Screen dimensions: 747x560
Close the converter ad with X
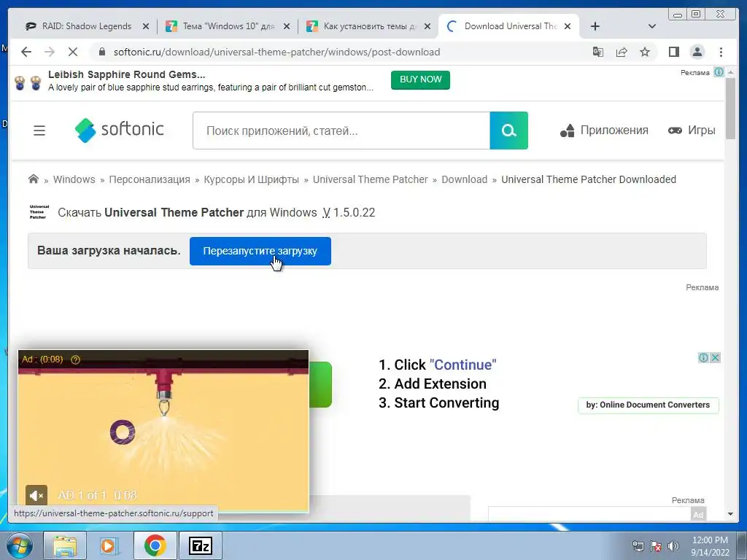point(715,357)
